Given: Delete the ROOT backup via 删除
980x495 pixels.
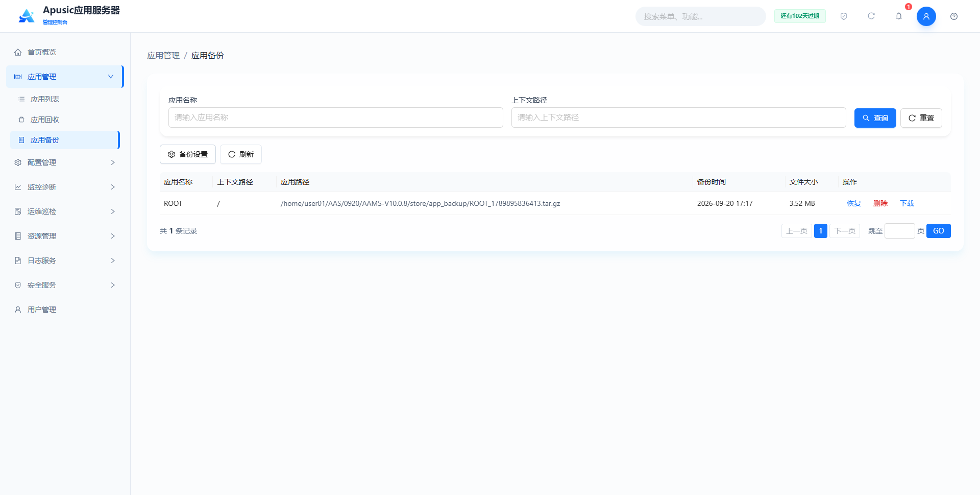Looking at the screenshot, I should [x=880, y=203].
